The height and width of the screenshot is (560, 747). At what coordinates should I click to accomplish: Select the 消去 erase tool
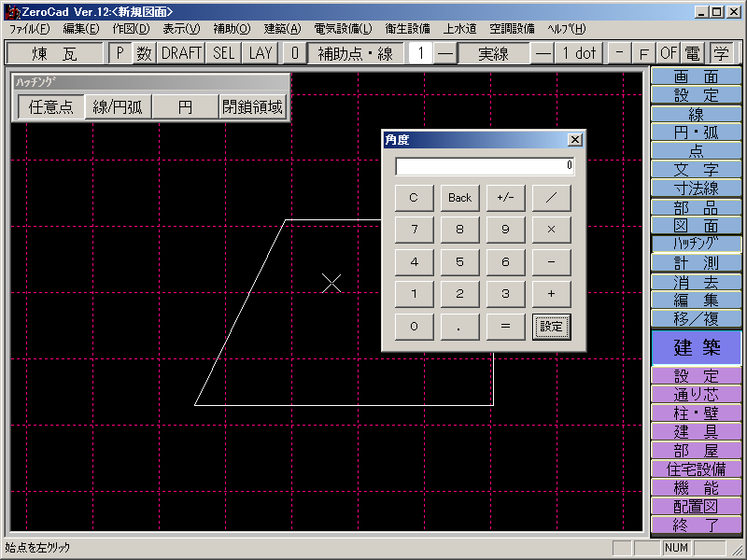coord(697,282)
